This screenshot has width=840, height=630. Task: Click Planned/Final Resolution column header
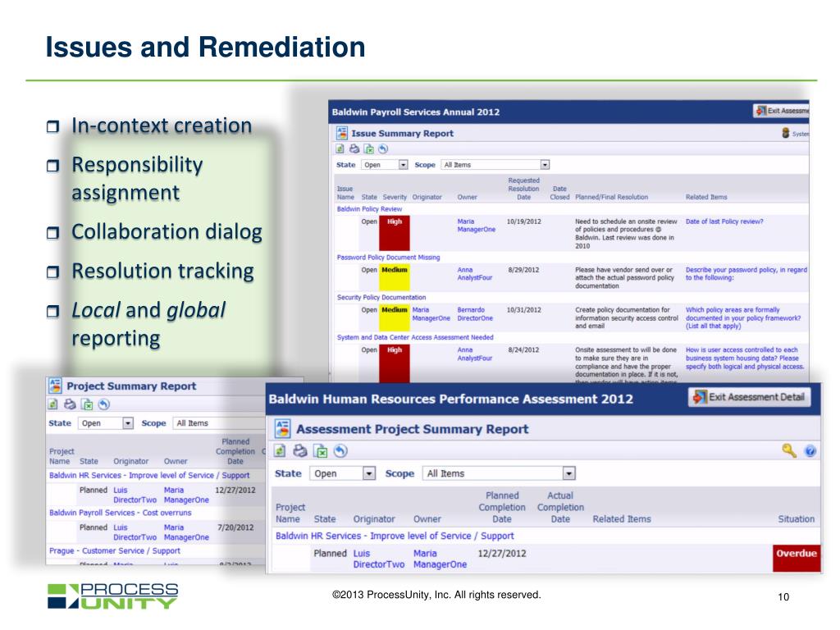point(611,197)
